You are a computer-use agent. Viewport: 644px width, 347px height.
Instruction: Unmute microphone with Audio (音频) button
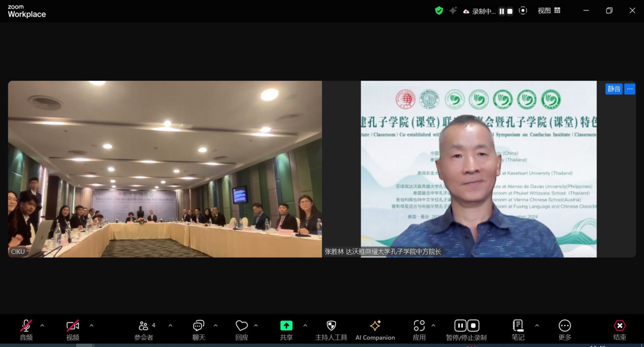point(26,326)
